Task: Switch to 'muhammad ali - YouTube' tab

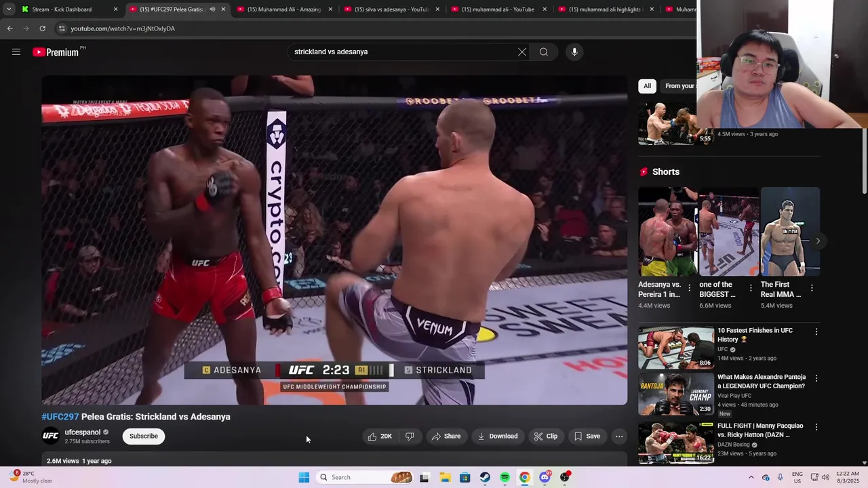Action: point(498,9)
